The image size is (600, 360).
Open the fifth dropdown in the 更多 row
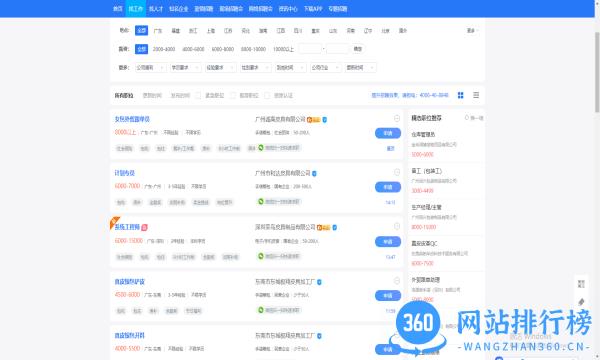coord(290,67)
